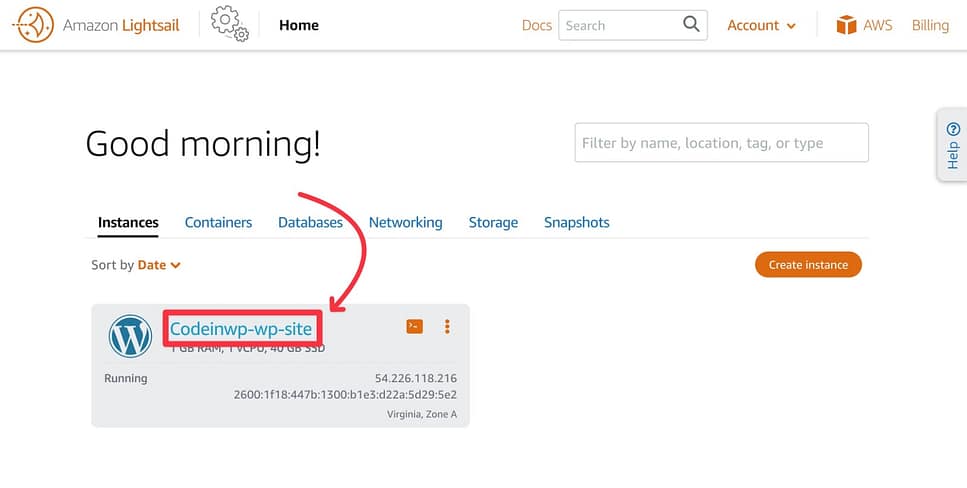Click the Amazon Lightsail logo icon
Image resolution: width=967 pixels, height=488 pixels.
(33, 25)
